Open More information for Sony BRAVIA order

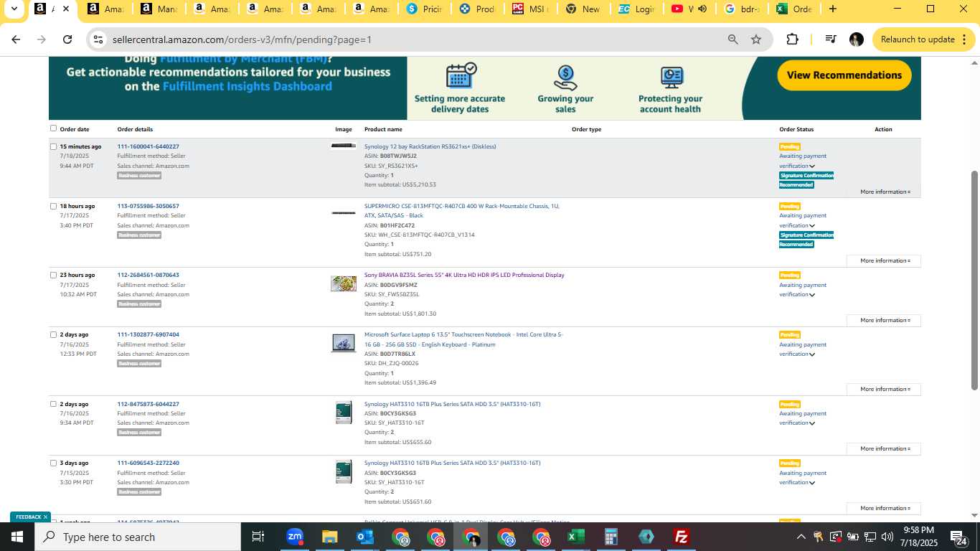pos(884,320)
